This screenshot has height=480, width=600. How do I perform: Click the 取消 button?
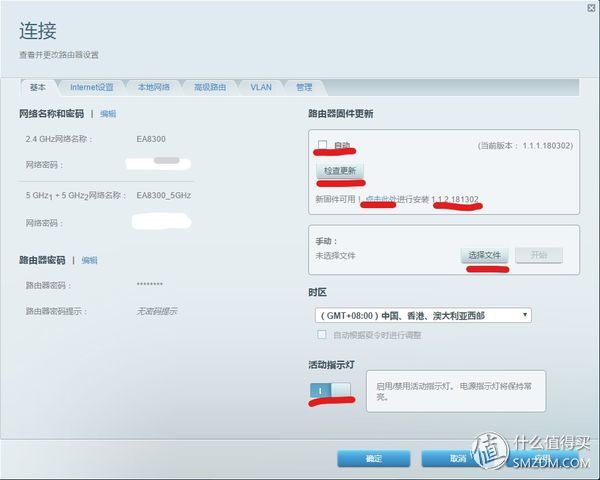[458, 458]
